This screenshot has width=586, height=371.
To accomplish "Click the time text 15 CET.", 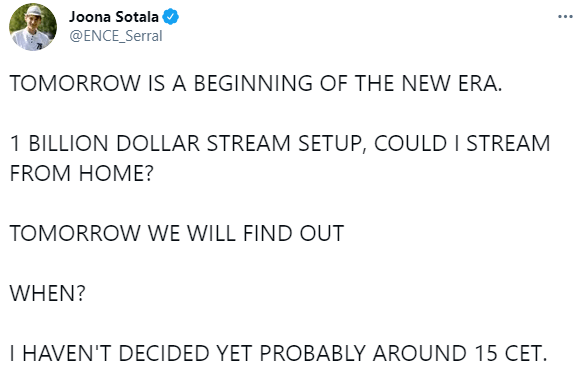I will click(511, 353).
